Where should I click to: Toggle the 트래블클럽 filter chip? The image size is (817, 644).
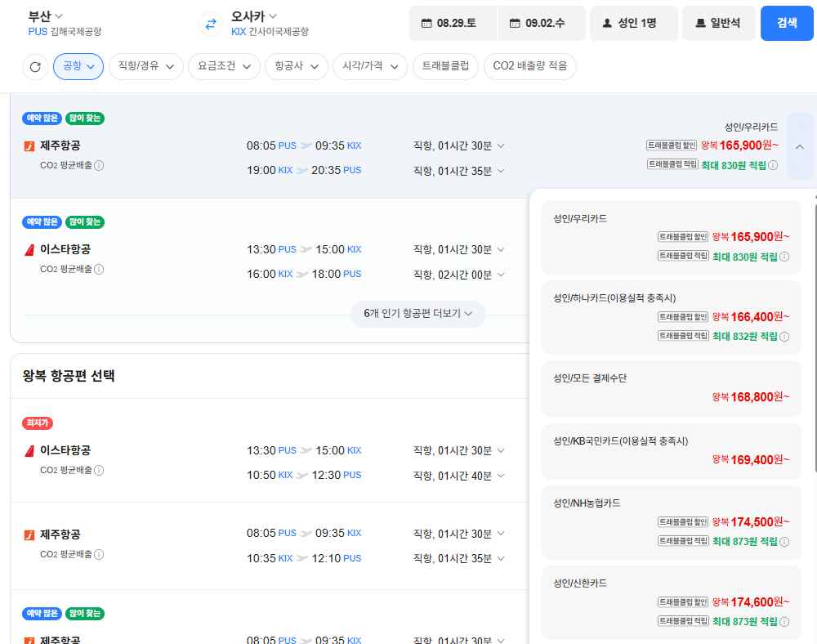click(445, 66)
